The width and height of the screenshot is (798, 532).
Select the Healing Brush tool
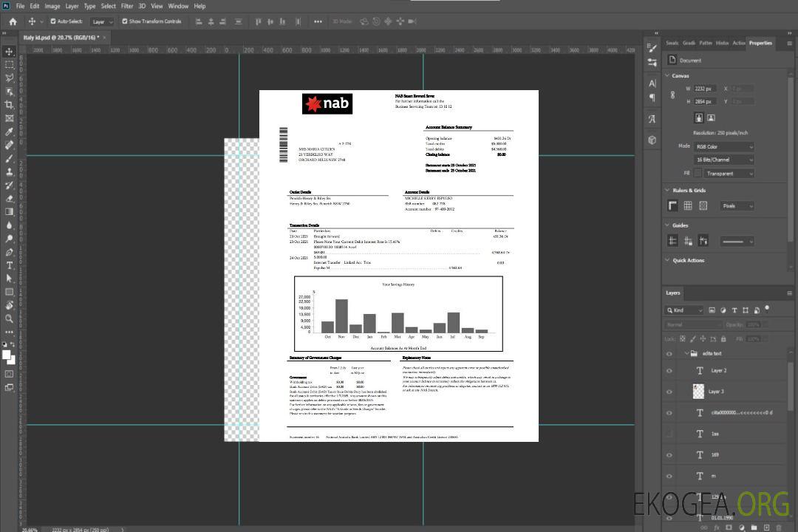(x=9, y=145)
